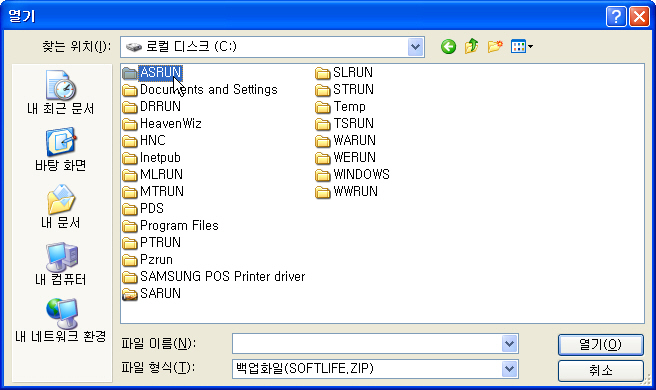Select the ASRUN folder

pos(152,72)
